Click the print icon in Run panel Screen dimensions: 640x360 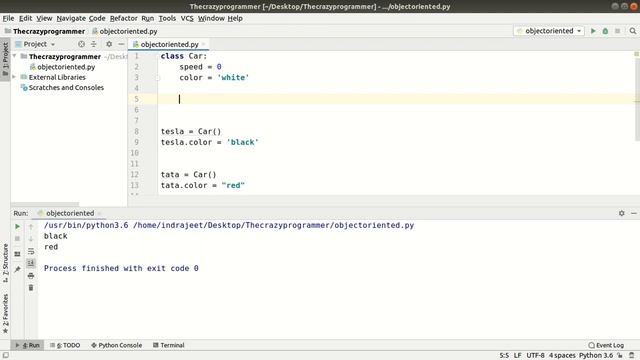31,276
